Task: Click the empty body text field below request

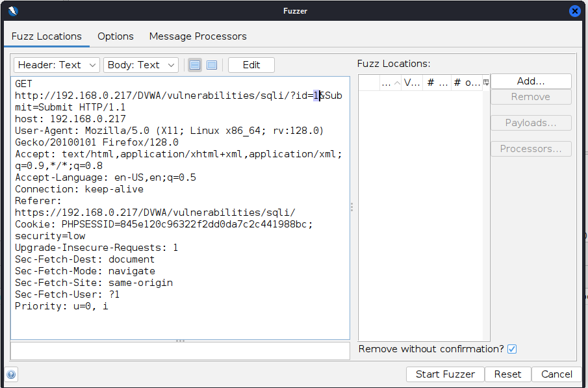Action: (x=181, y=351)
